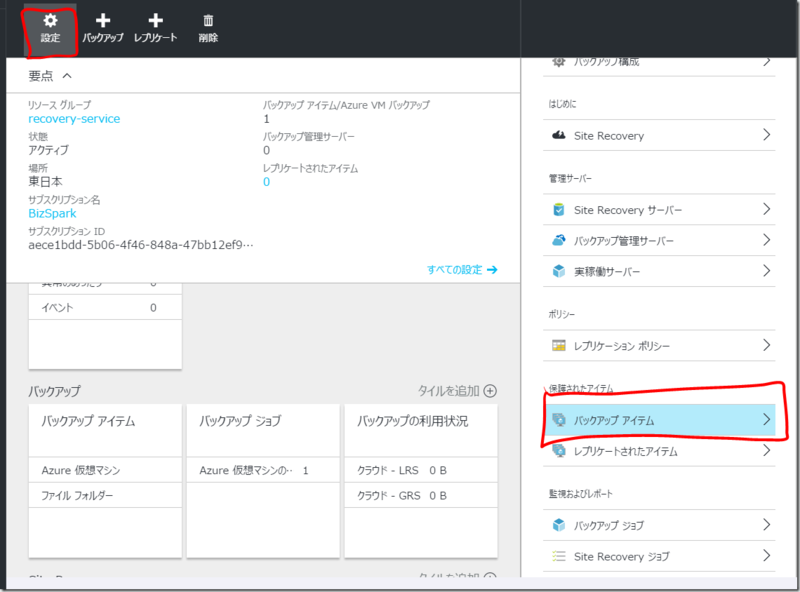Click the バックアップ アイテム icon in settings list
The height and width of the screenshot is (592, 800).
point(559,420)
